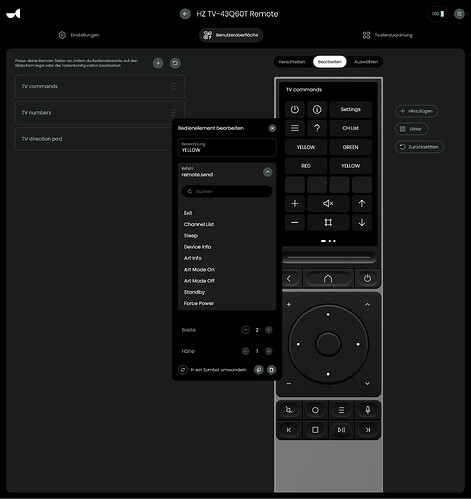Image resolution: width=471 pixels, height=499 pixels.
Task: Select the RED button on the remote screen
Action: (x=306, y=166)
